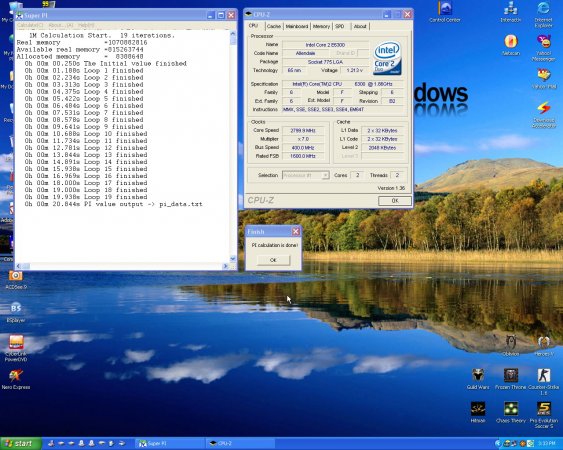
Task: Open the Help menu in Super PI
Action: [86, 25]
